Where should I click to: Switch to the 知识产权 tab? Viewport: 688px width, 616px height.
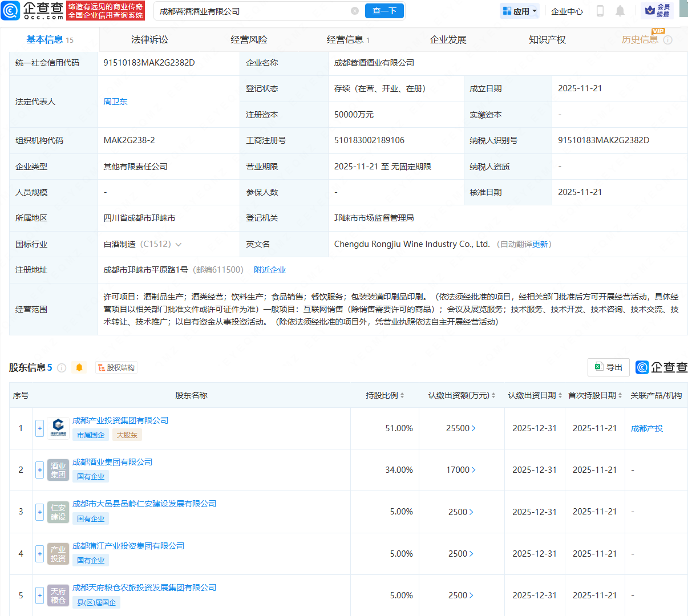point(547,39)
